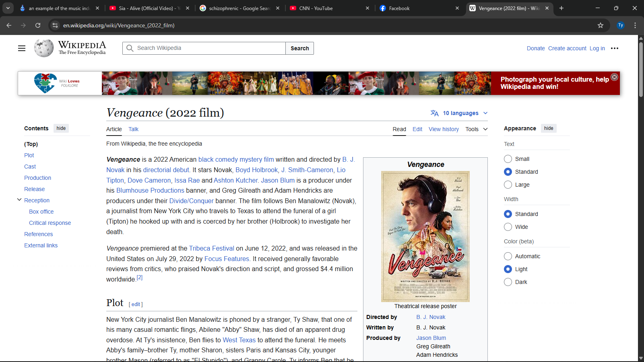Hide the Contents sidebar
Screen dimensions: 644x362
61,128
